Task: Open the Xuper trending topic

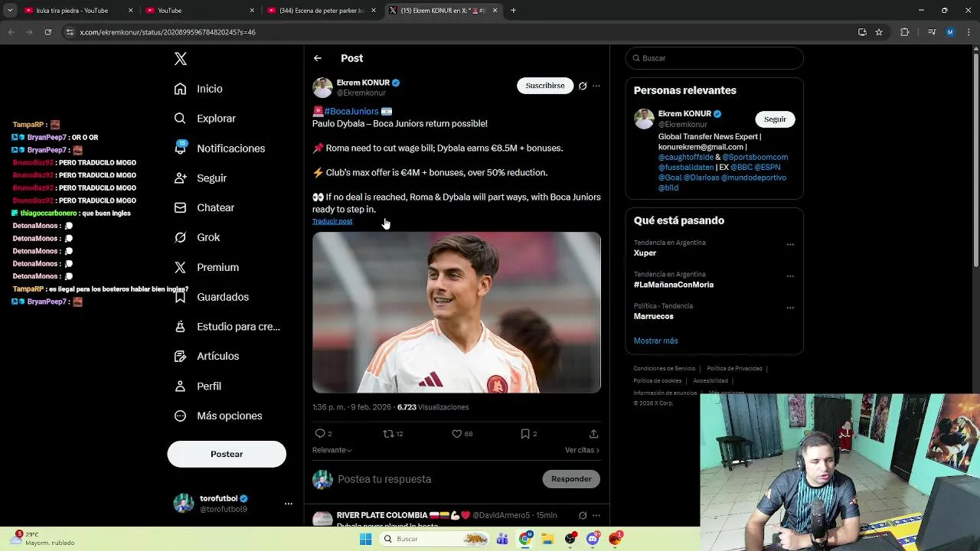Action: click(x=645, y=253)
